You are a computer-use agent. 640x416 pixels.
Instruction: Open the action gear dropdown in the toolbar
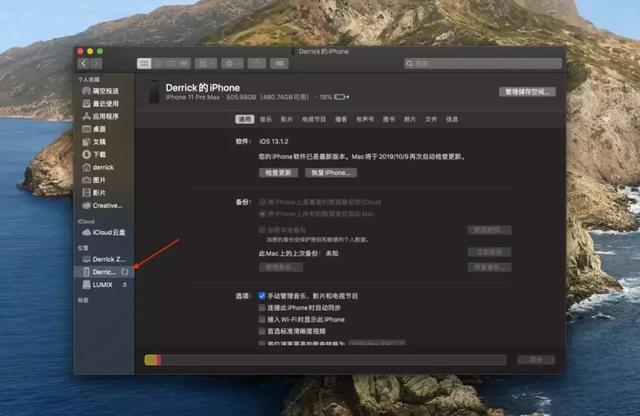tap(230, 63)
